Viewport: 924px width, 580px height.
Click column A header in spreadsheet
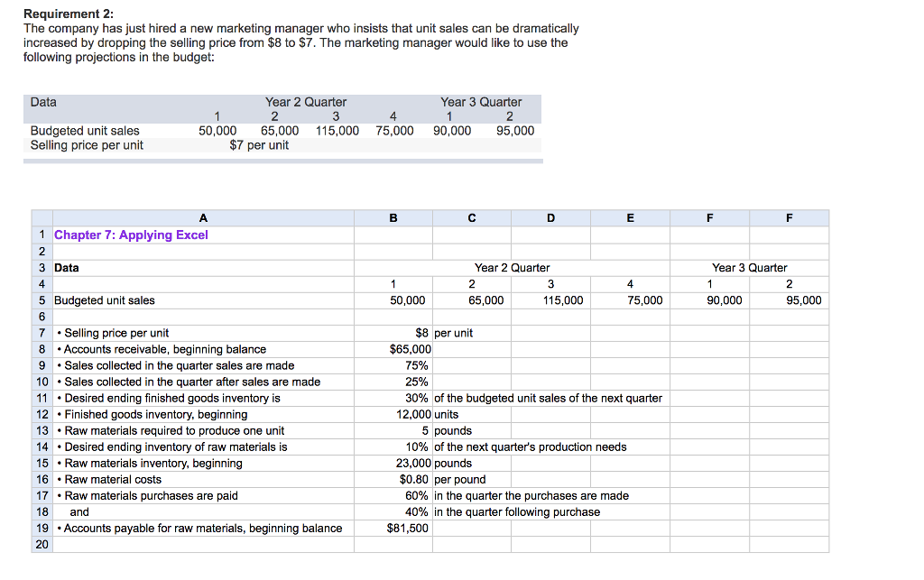click(203, 218)
